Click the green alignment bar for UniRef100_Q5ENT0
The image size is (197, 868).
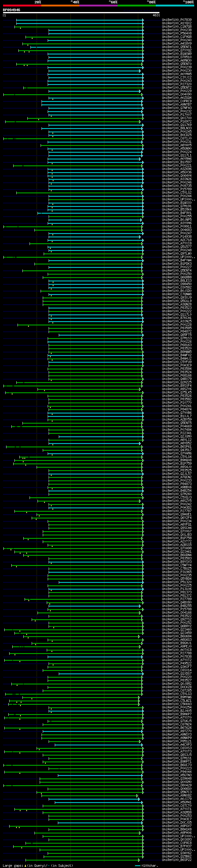[x=80, y=64]
